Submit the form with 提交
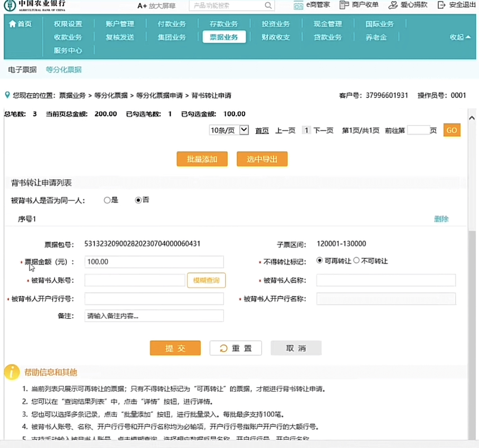The height and width of the screenshot is (448, 479). click(x=175, y=348)
